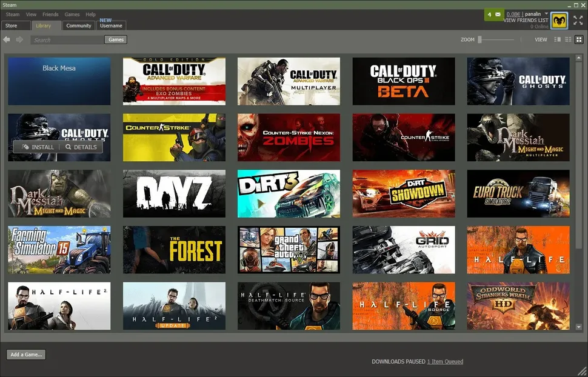Switch to the Store tab

pos(16,25)
